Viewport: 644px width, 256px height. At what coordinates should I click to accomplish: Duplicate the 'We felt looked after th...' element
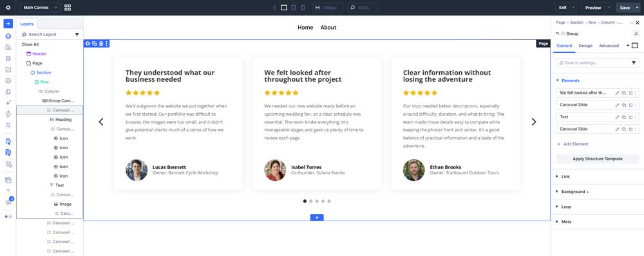(x=624, y=93)
